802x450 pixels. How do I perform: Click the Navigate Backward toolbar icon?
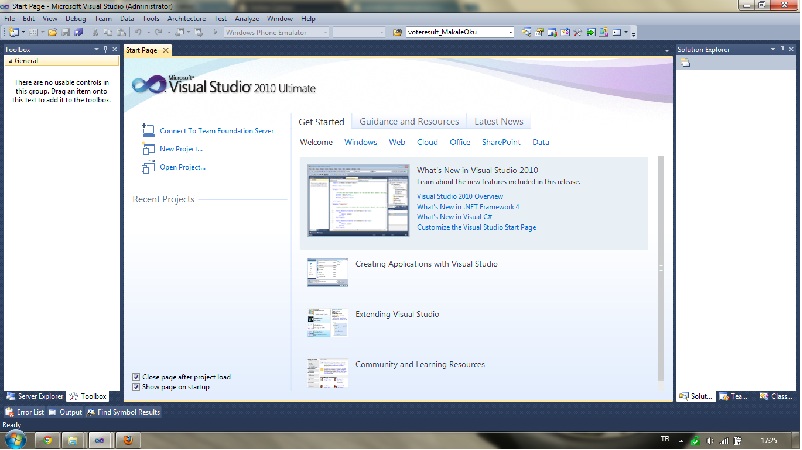[x=179, y=32]
